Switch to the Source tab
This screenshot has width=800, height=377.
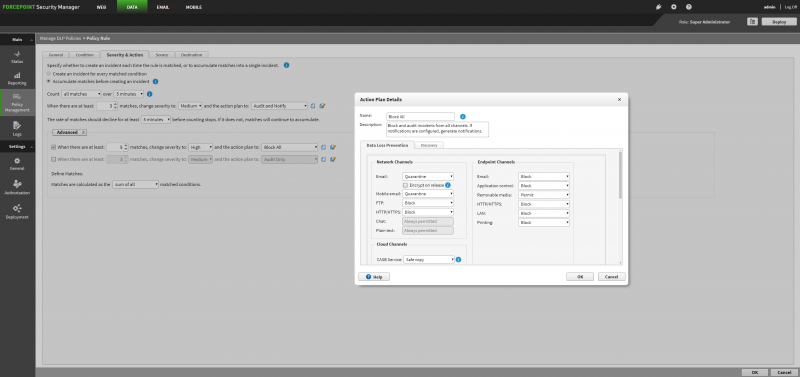click(x=162, y=55)
